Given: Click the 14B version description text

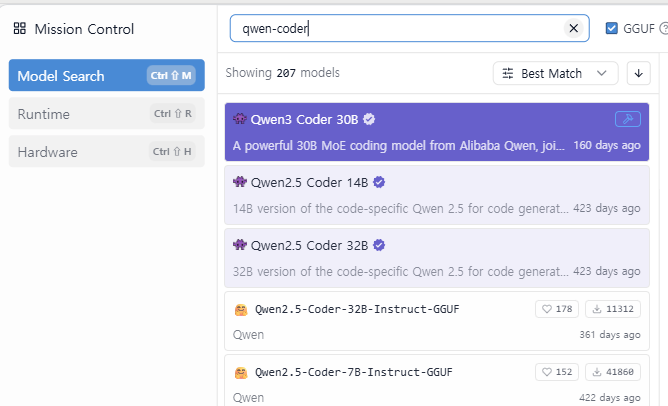Looking at the screenshot, I should pos(400,208).
